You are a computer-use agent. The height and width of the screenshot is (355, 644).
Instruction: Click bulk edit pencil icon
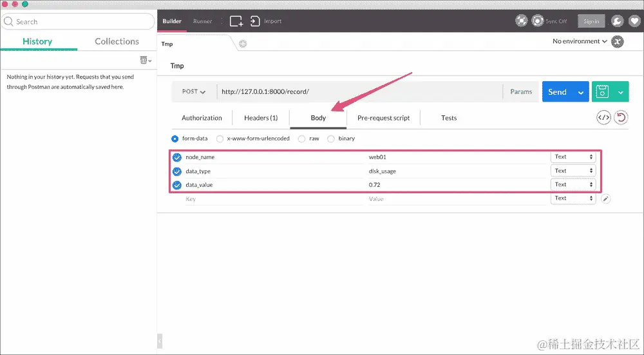click(605, 199)
